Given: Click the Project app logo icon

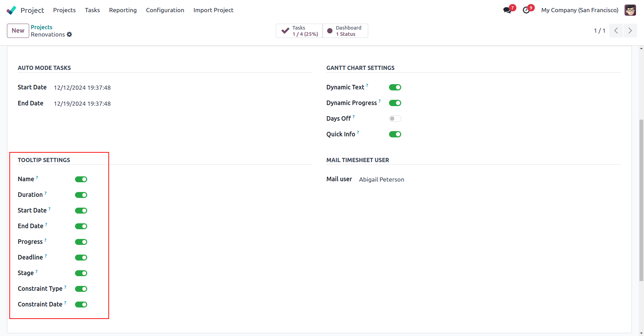Looking at the screenshot, I should (x=11, y=10).
